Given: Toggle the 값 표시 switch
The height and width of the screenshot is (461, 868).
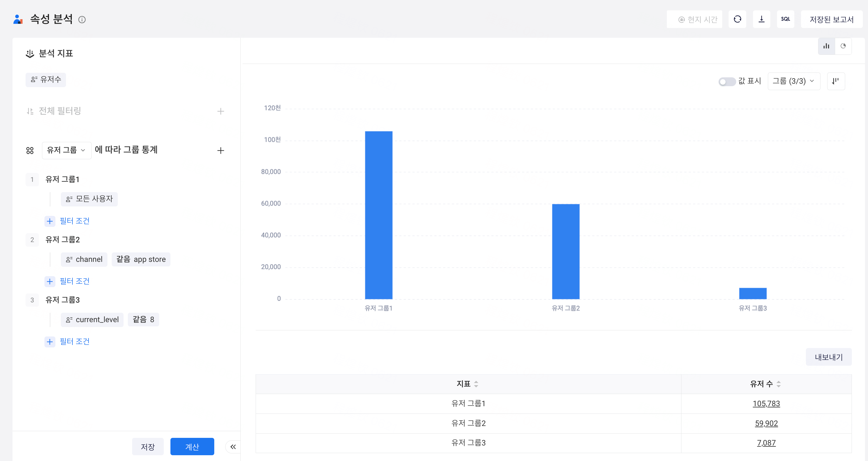Looking at the screenshot, I should pos(726,82).
